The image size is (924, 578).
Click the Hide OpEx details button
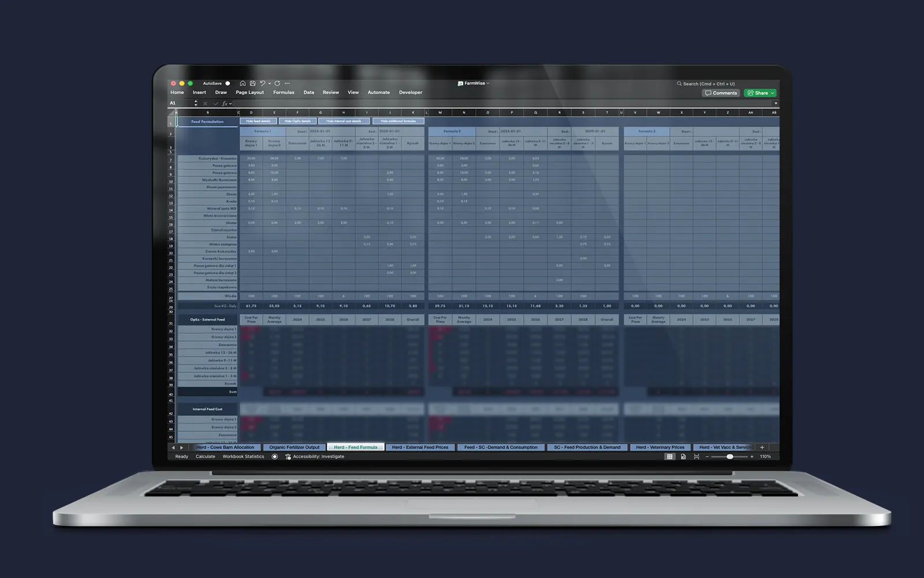297,121
